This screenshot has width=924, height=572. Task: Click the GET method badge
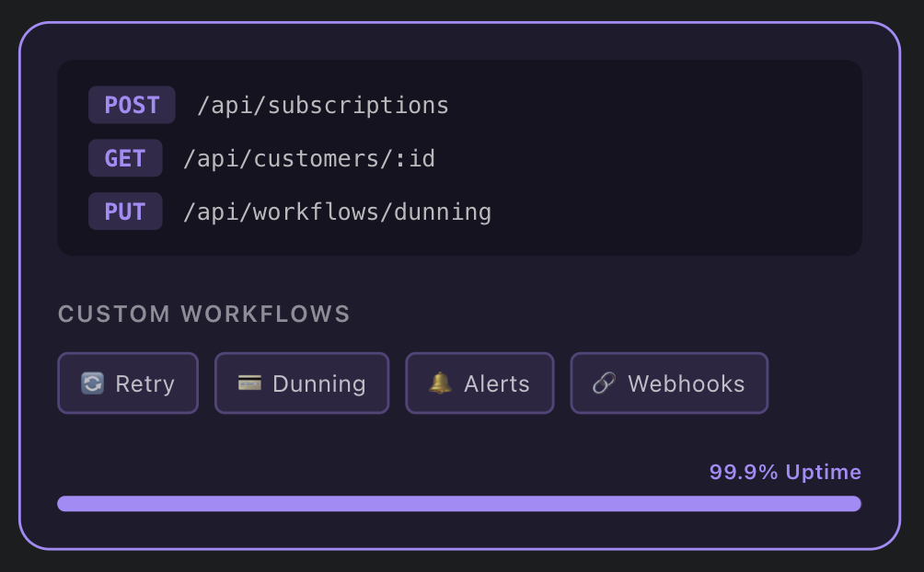[x=125, y=158]
